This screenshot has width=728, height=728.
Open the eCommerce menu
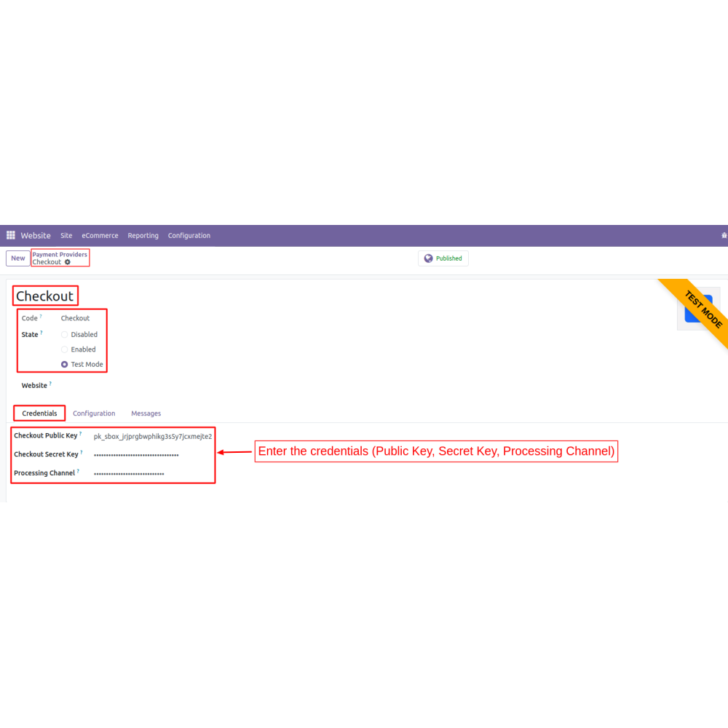tap(100, 235)
